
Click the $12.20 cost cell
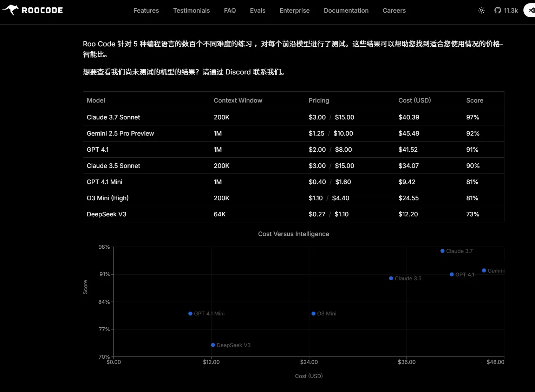pyautogui.click(x=408, y=214)
